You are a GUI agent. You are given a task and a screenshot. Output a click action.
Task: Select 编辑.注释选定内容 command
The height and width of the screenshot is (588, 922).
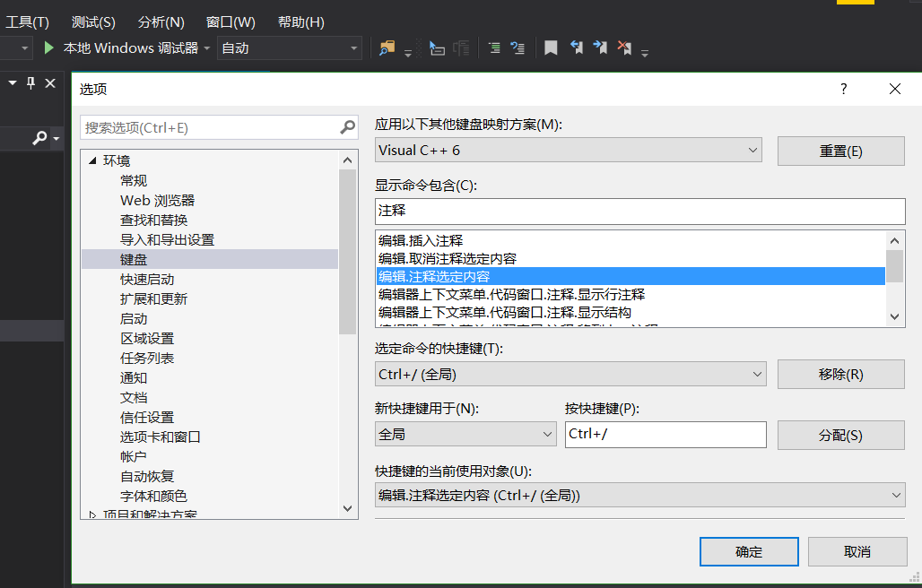tap(631, 276)
